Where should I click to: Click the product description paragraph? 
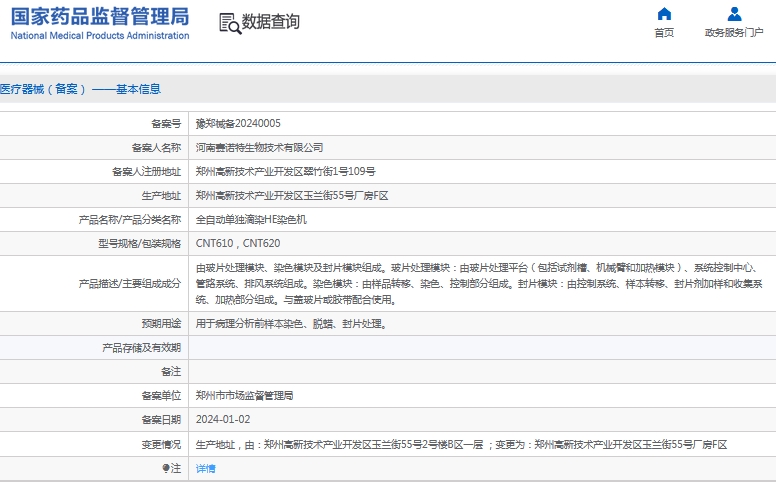pyautogui.click(x=479, y=284)
